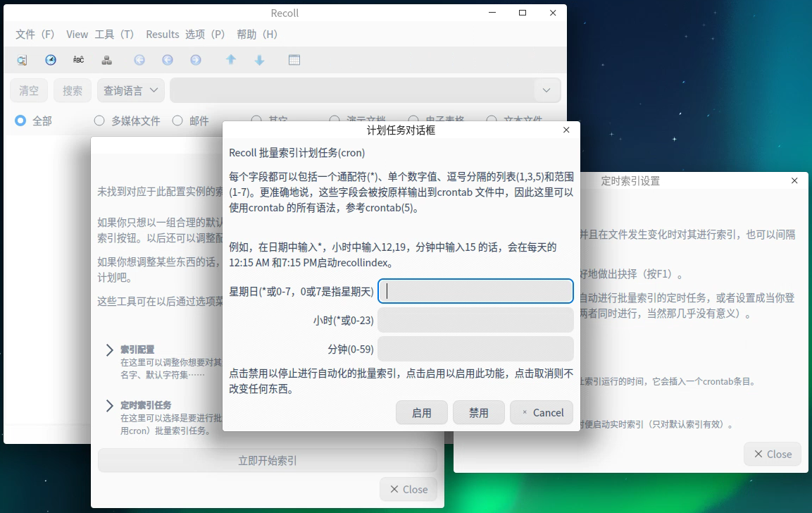Screen dimensions: 812x513
Task: Open the document history clock icon
Action: (50, 60)
